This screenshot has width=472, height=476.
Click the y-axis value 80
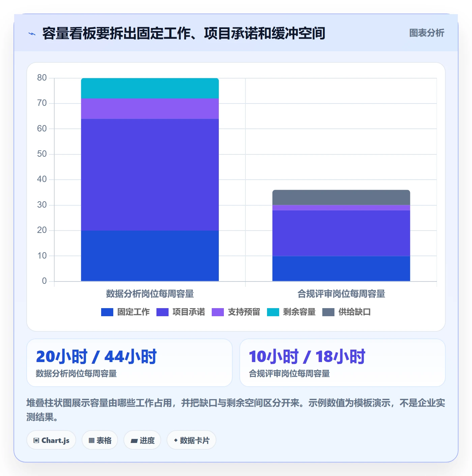click(x=42, y=78)
